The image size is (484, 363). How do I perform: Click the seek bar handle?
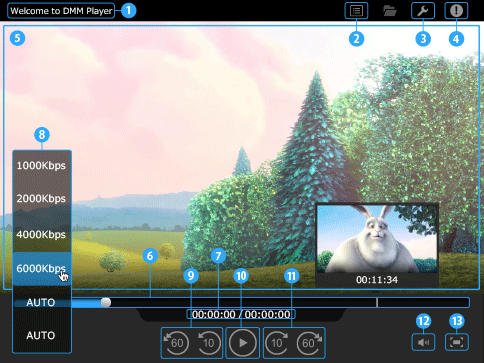tap(106, 302)
